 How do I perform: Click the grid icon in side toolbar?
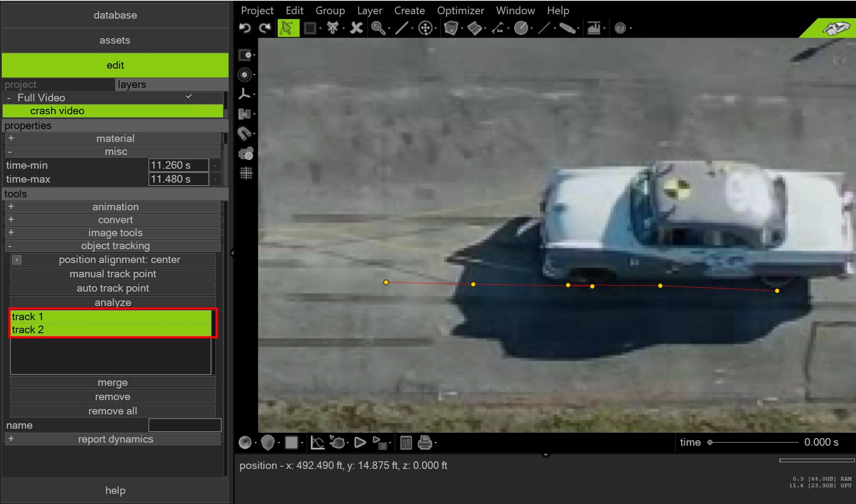(x=246, y=173)
